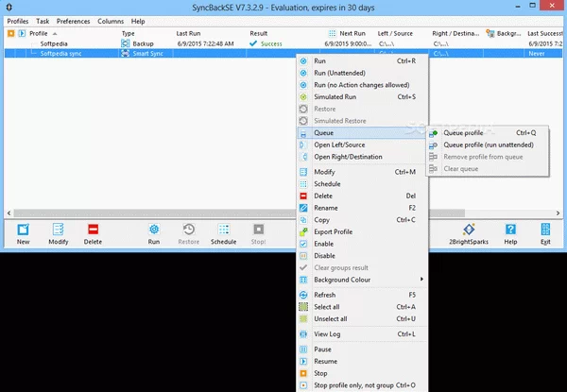Expand the Queue submenu entry
567x392 pixels.
[x=323, y=133]
